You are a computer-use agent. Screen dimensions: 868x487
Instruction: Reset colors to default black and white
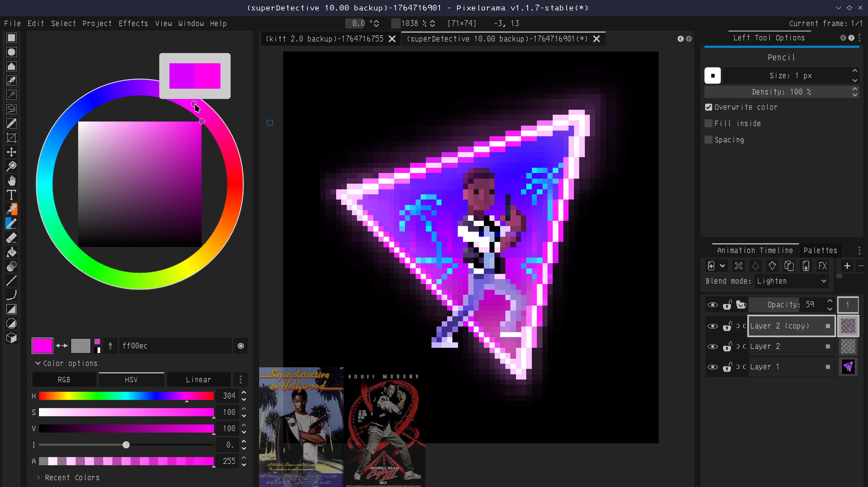[98, 350]
